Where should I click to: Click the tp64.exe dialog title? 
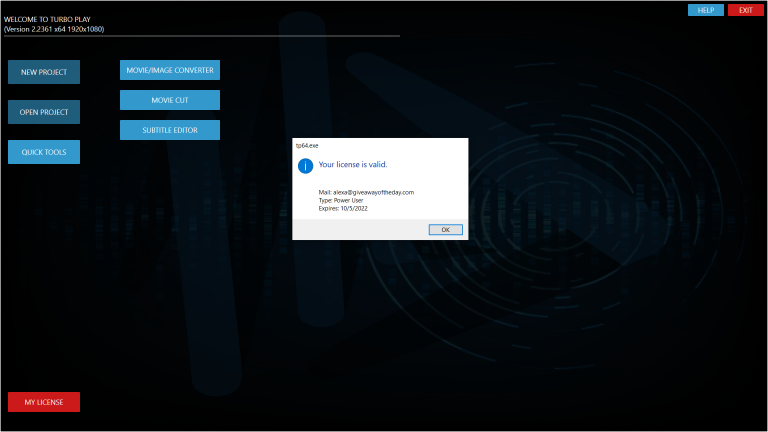307,145
